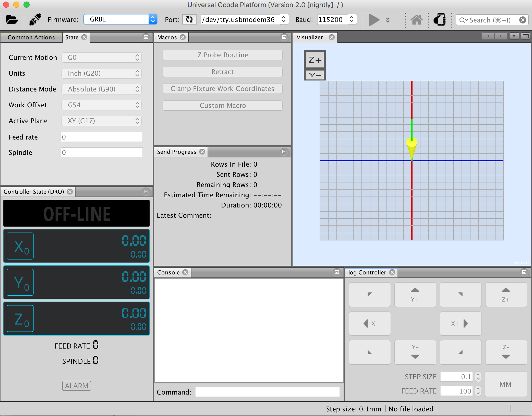Run the Z Probe Routine macro
This screenshot has height=416, width=532.
coord(222,55)
